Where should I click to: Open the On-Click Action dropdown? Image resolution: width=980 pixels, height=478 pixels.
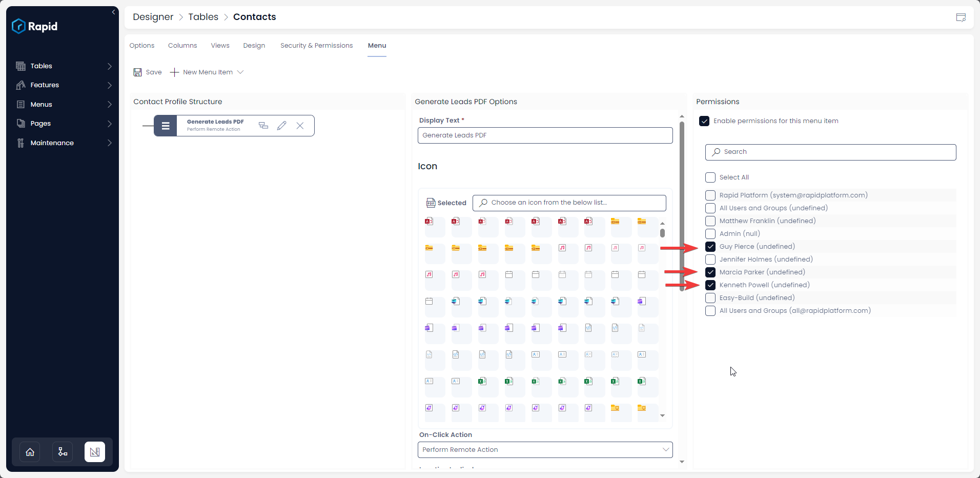(545, 449)
